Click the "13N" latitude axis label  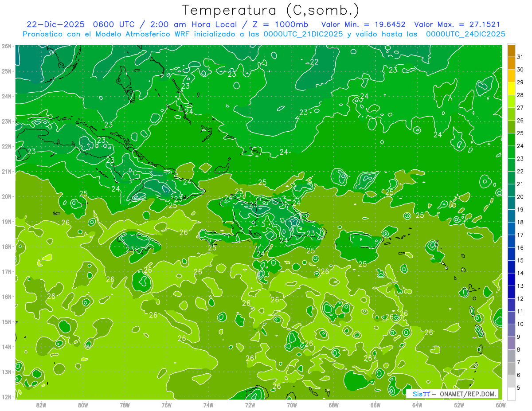tap(6, 372)
